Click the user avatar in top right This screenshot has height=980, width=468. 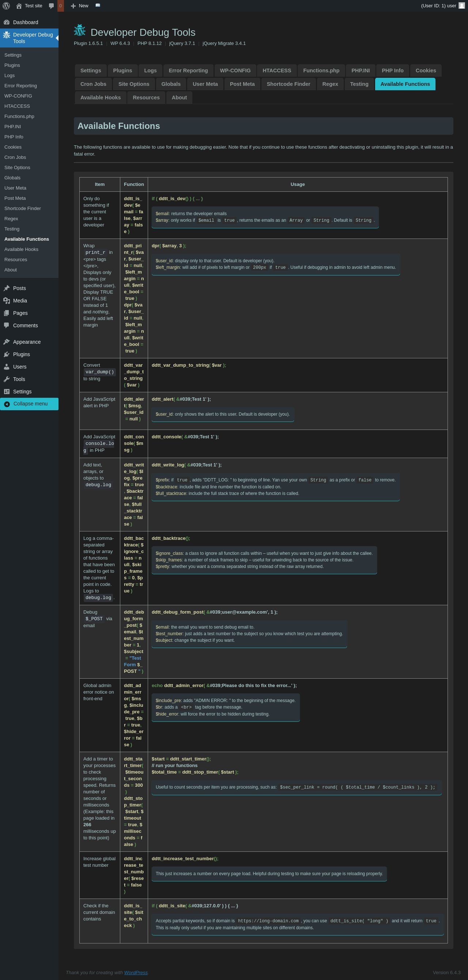click(461, 5)
